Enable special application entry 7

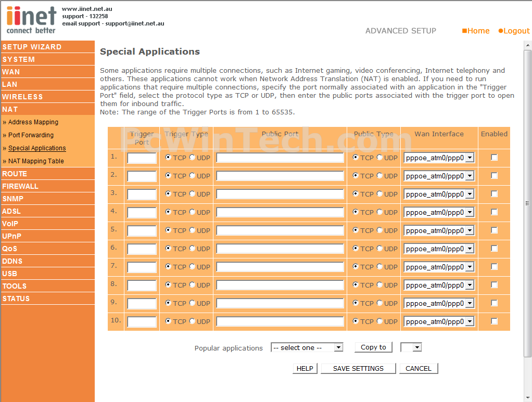[495, 266]
